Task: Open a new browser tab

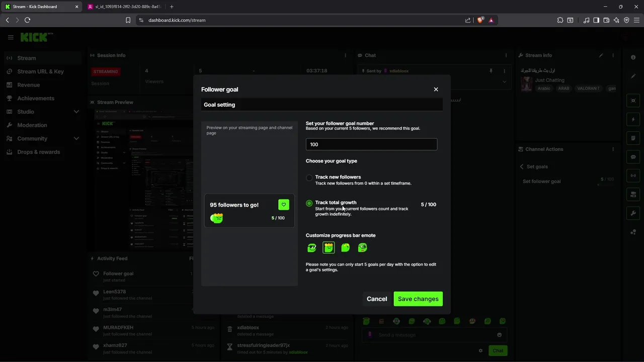Action: coord(172,7)
